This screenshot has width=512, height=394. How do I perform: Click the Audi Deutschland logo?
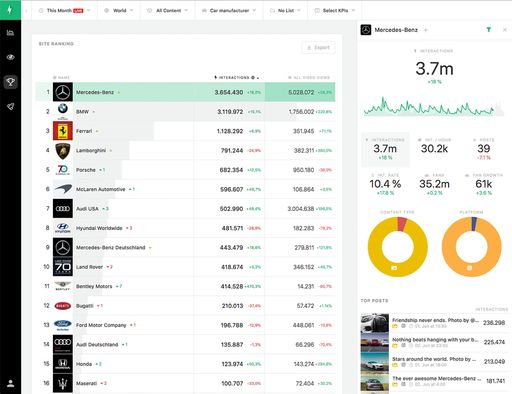tap(63, 344)
